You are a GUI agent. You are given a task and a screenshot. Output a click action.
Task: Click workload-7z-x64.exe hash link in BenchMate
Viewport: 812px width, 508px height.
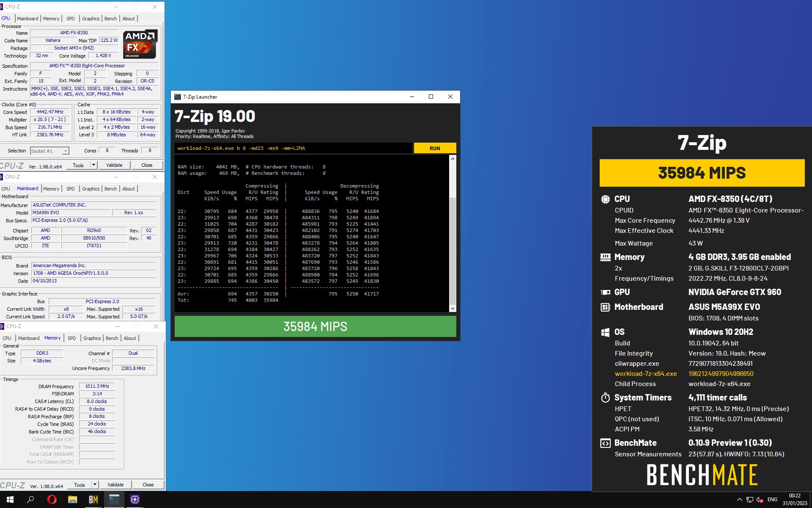tap(721, 374)
